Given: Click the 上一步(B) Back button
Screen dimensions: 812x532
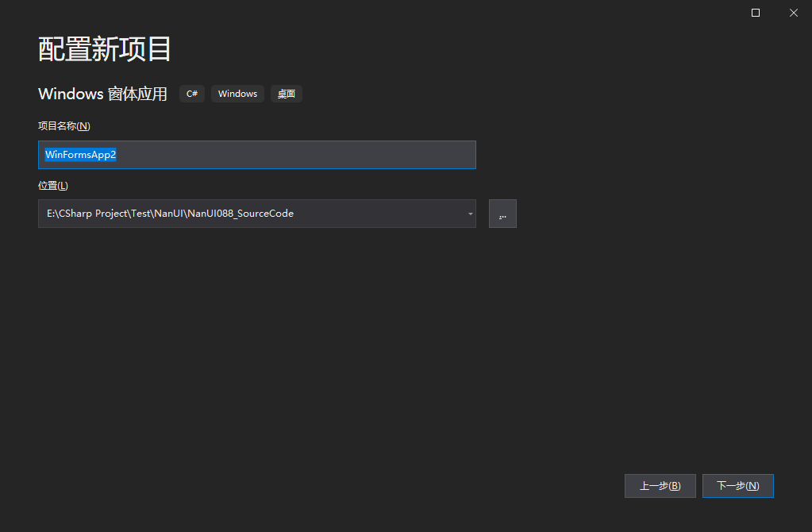Looking at the screenshot, I should click(x=660, y=485).
